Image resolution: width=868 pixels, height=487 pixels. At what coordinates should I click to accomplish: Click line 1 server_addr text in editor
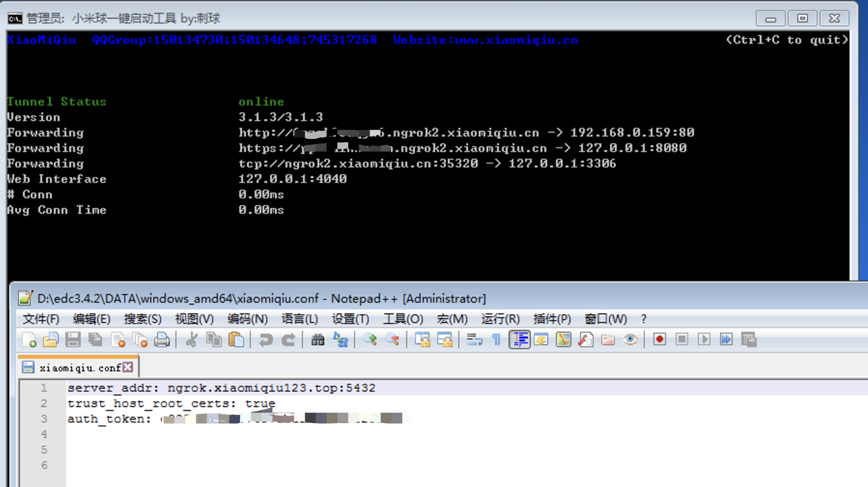coord(221,388)
